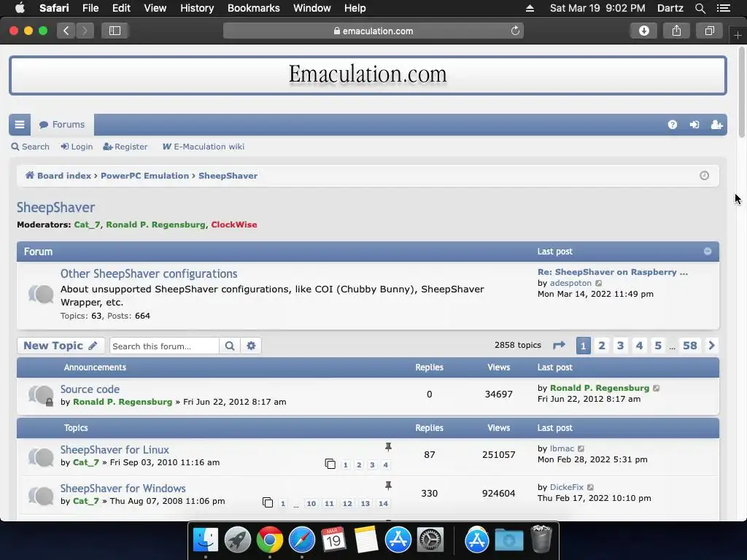The height and width of the screenshot is (560, 747).
Task: Open the Bookmarks menu
Action: pos(253,8)
